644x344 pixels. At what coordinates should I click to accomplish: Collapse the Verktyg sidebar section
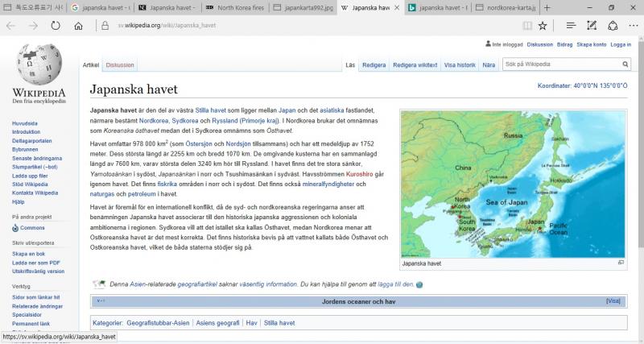point(21,286)
